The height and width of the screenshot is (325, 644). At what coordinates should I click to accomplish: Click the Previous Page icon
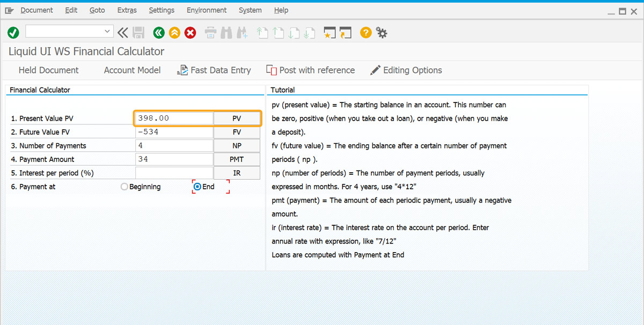277,33
